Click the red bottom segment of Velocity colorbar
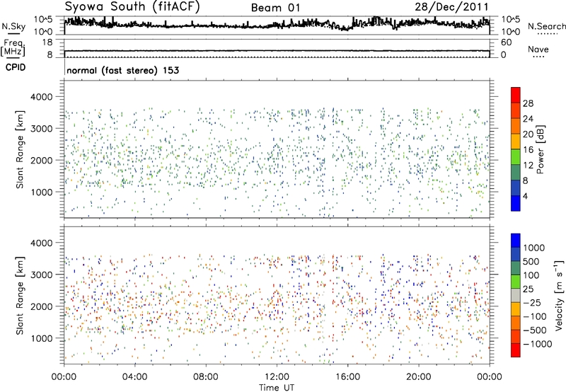 click(516, 350)
